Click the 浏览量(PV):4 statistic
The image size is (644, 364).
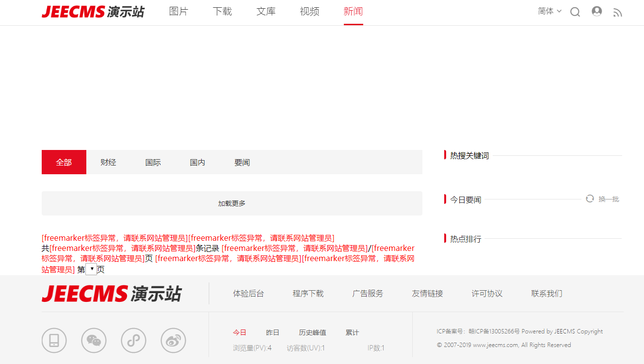pos(252,348)
